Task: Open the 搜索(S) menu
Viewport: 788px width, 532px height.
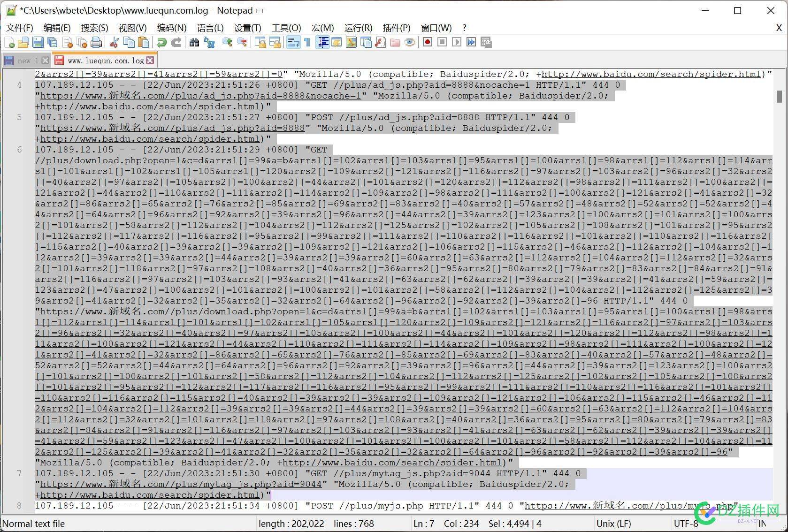Action: (94, 28)
